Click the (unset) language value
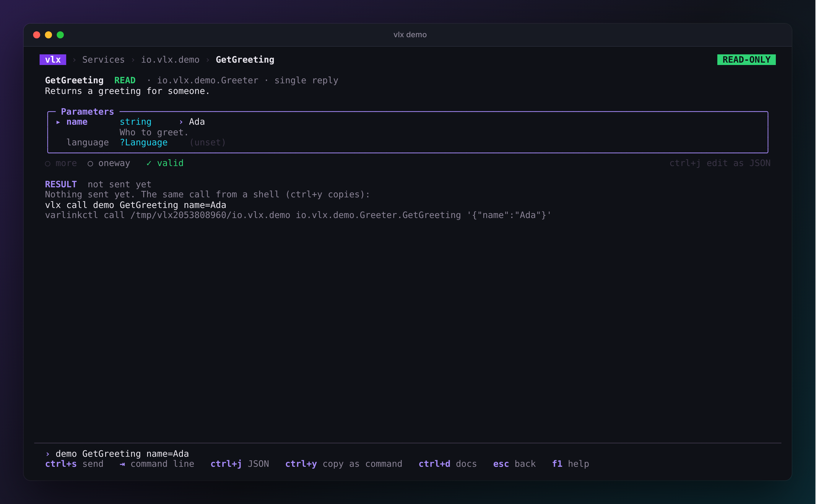This screenshot has width=816, height=504. tap(208, 142)
